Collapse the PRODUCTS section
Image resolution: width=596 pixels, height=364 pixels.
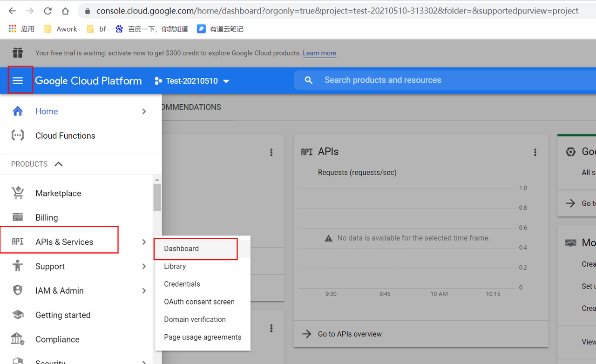(x=58, y=164)
